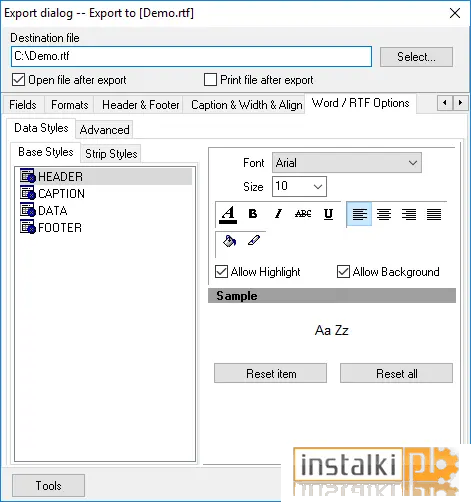The image size is (471, 502).
Task: Click the Reset all button
Action: [396, 373]
